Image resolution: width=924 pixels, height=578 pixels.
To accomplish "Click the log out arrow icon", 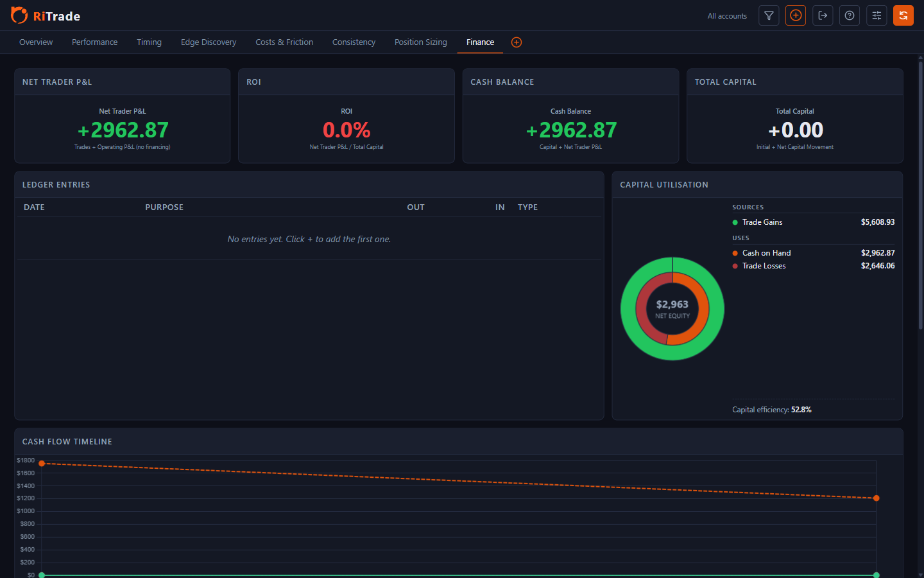I will (x=823, y=15).
